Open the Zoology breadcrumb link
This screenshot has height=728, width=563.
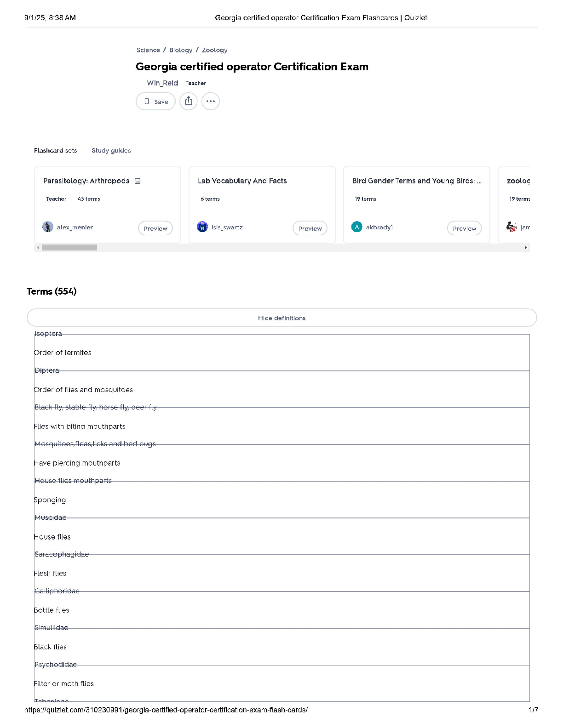[x=215, y=50]
